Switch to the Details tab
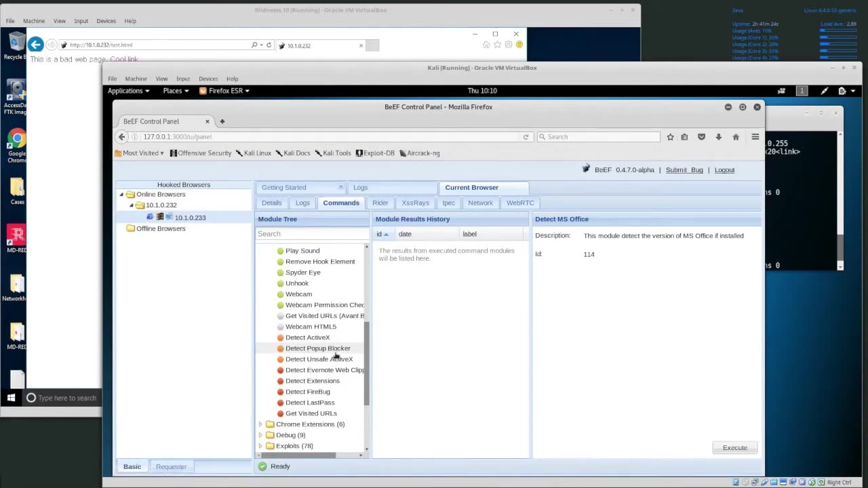This screenshot has width=868, height=488. (x=271, y=203)
